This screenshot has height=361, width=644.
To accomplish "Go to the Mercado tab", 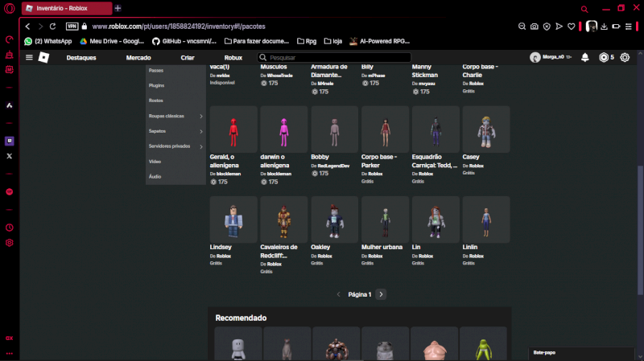I will (138, 58).
